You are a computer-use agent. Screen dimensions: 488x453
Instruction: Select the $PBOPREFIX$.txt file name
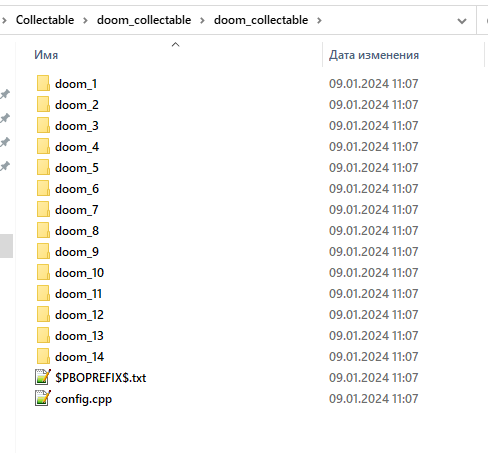click(101, 378)
